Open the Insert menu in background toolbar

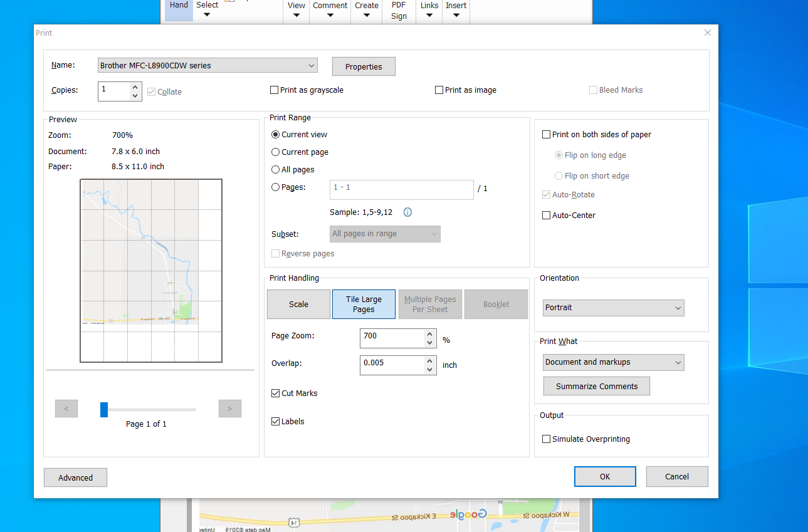pyautogui.click(x=456, y=10)
